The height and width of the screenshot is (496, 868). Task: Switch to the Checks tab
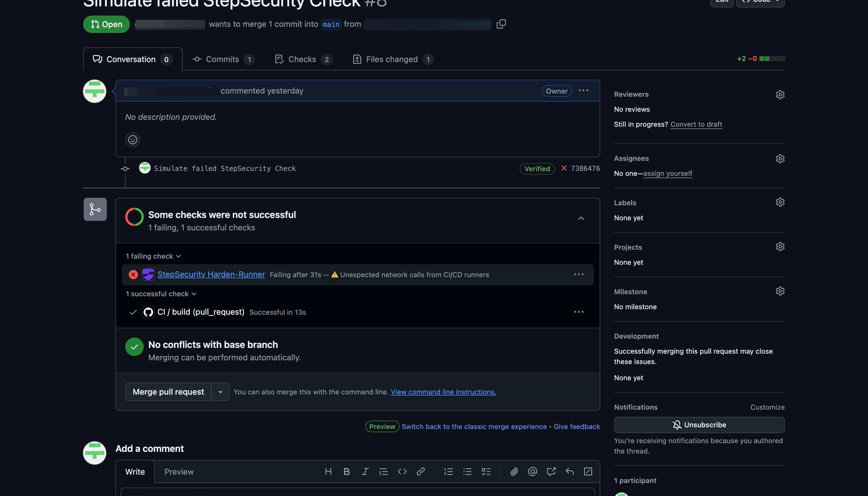pyautogui.click(x=304, y=59)
